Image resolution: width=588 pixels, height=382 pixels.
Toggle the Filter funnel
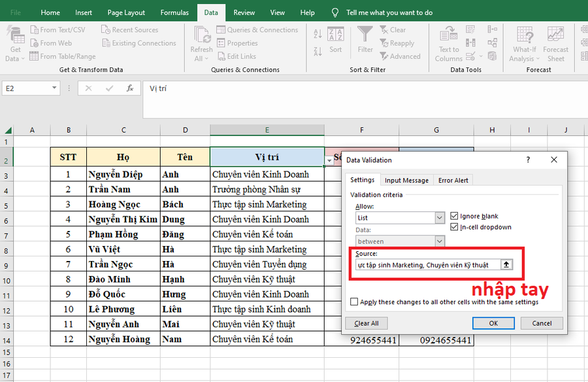point(365,40)
